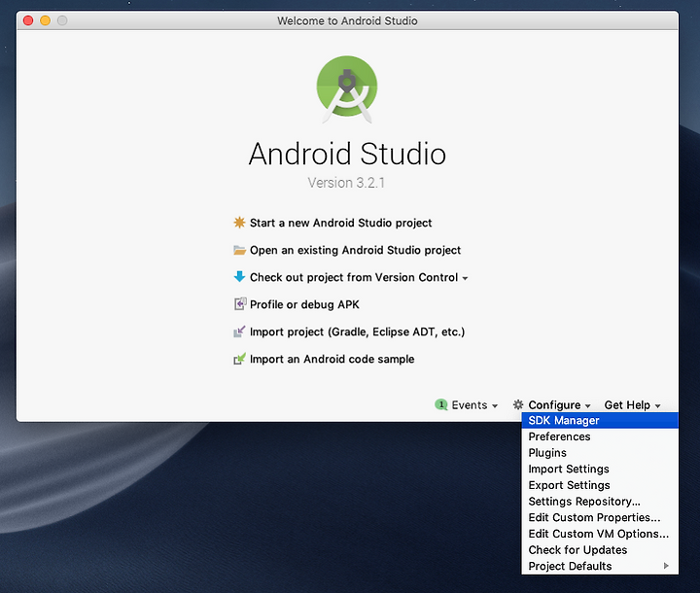Choose Check for Updates menu item
This screenshot has height=593, width=700.
coord(600,549)
